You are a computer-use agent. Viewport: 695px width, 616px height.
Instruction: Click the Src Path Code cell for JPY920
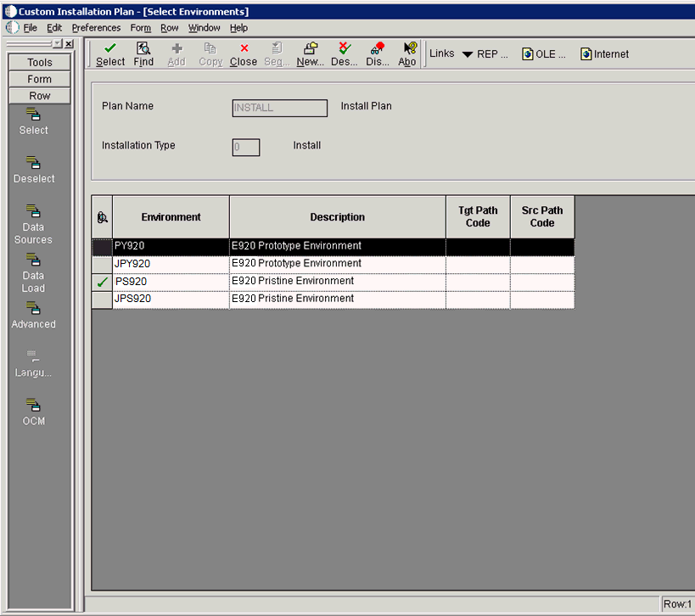(x=542, y=264)
